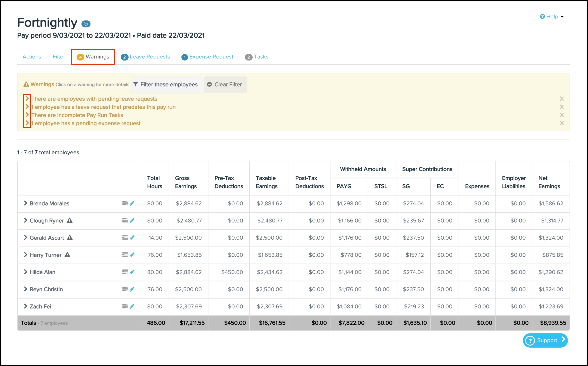Viewport: 588px width, 366px height.
Task: Dismiss the incomplete Pay Run Tasks warning
Action: pos(562,115)
